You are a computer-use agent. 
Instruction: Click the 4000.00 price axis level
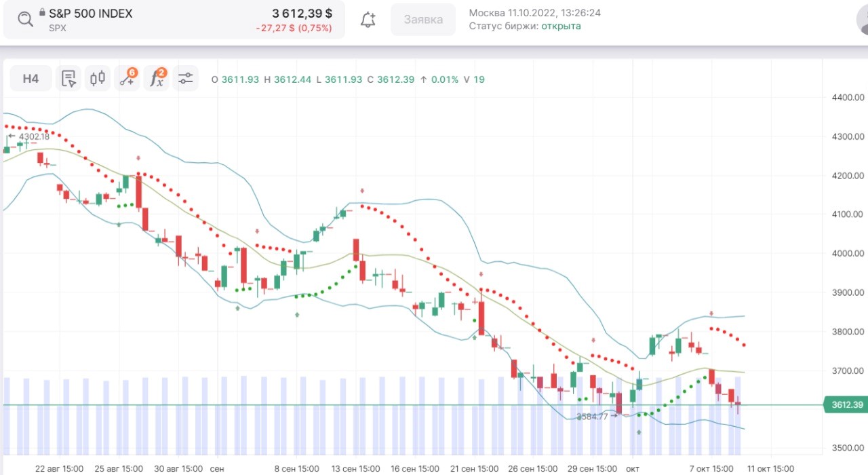tap(847, 254)
